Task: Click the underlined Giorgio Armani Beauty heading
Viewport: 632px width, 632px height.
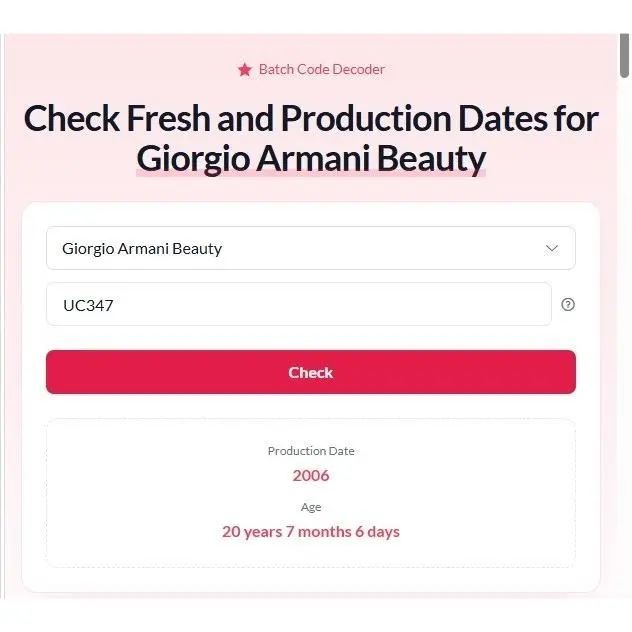Action: click(311, 159)
